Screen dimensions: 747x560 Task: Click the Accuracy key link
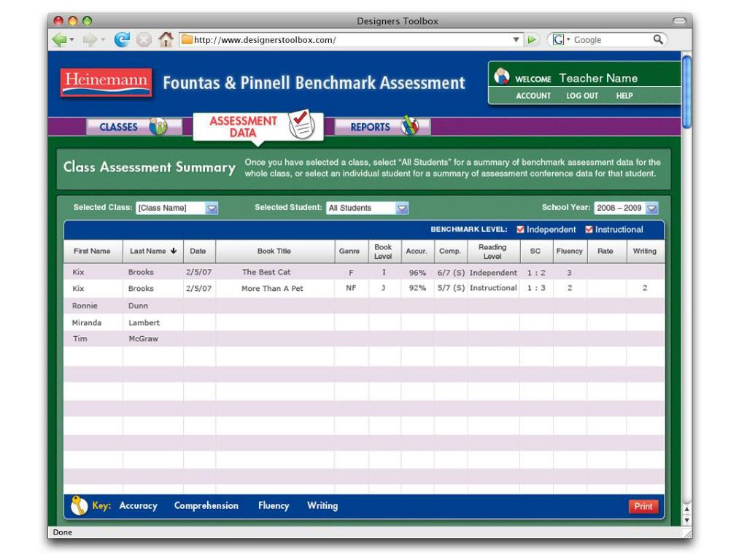138,506
